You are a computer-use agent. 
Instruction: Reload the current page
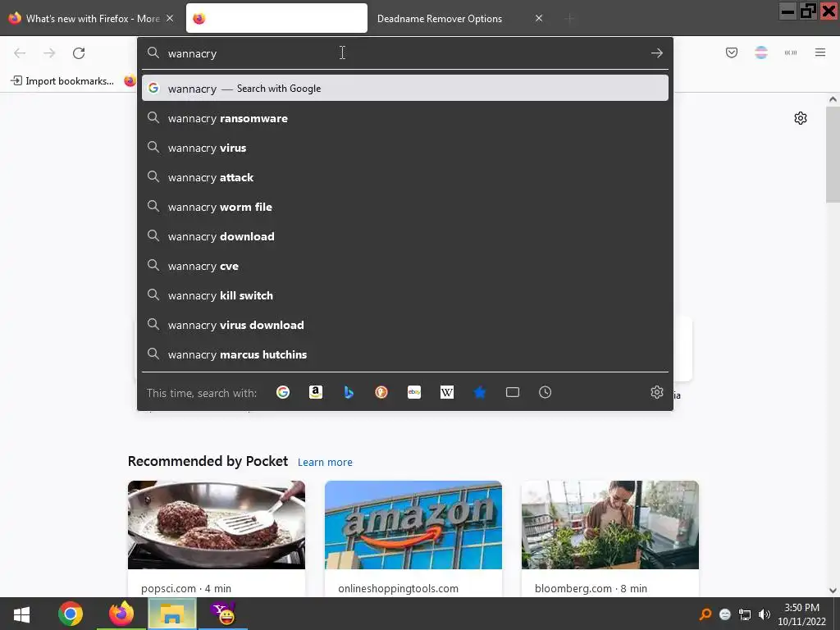(x=79, y=53)
